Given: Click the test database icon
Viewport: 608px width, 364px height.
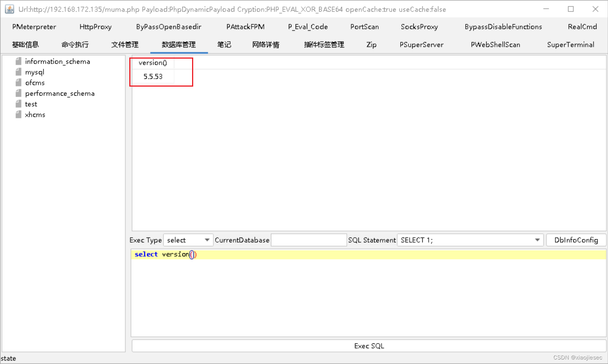Looking at the screenshot, I should pyautogui.click(x=18, y=104).
